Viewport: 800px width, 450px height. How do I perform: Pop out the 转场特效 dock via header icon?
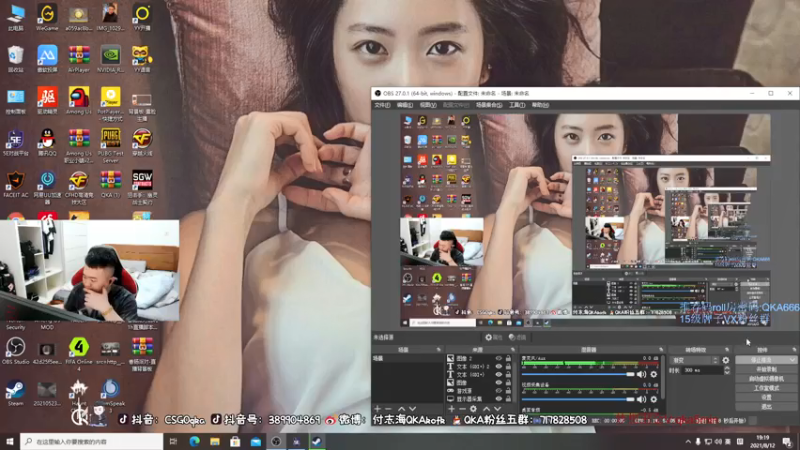click(727, 350)
